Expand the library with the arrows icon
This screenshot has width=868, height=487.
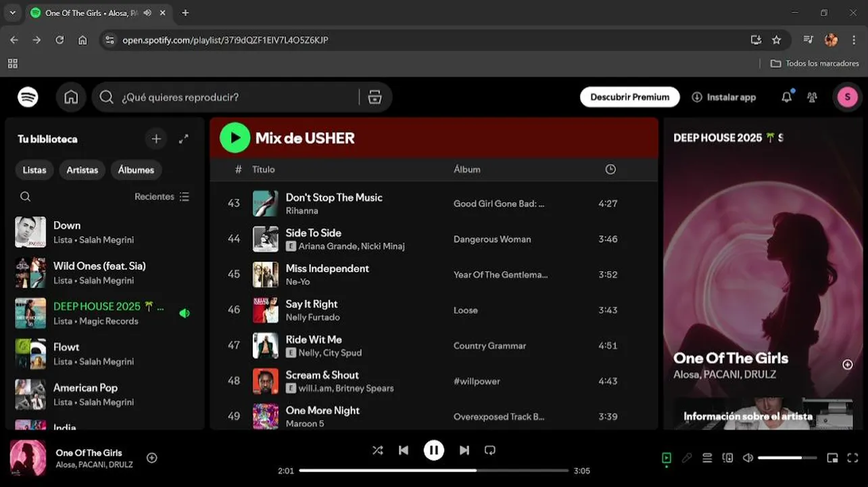pyautogui.click(x=183, y=139)
